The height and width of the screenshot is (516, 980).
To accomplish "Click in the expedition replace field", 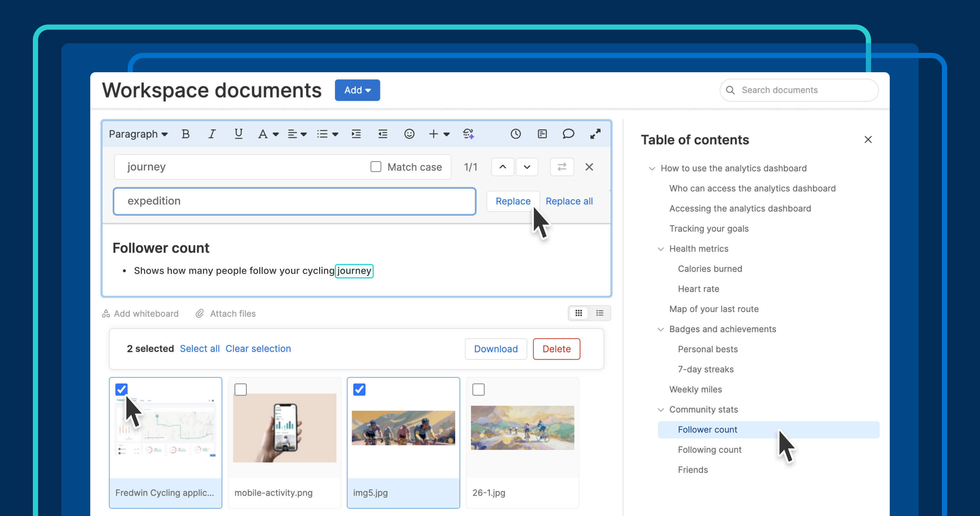I will pos(294,201).
